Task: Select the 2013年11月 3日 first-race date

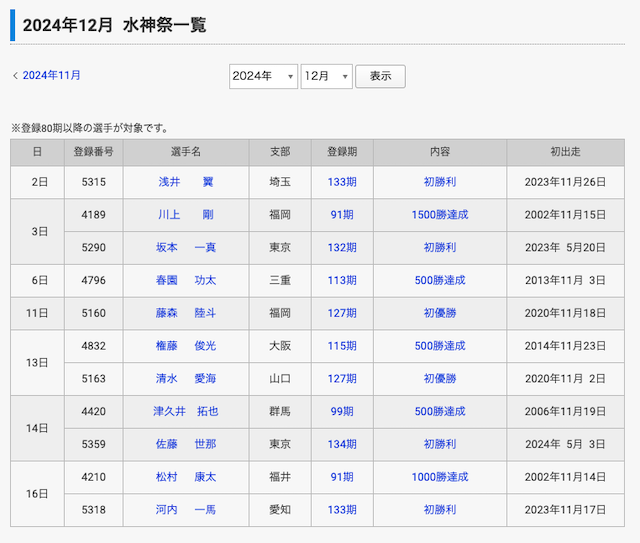Action: pyautogui.click(x=565, y=280)
